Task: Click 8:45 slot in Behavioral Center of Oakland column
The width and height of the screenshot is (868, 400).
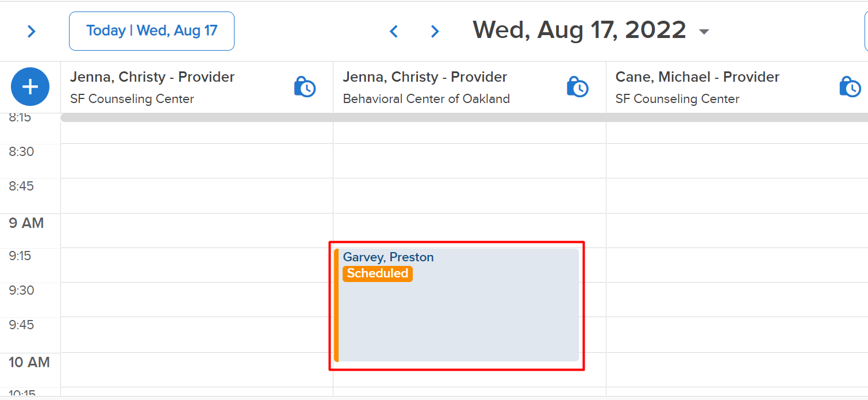Action: 470,196
